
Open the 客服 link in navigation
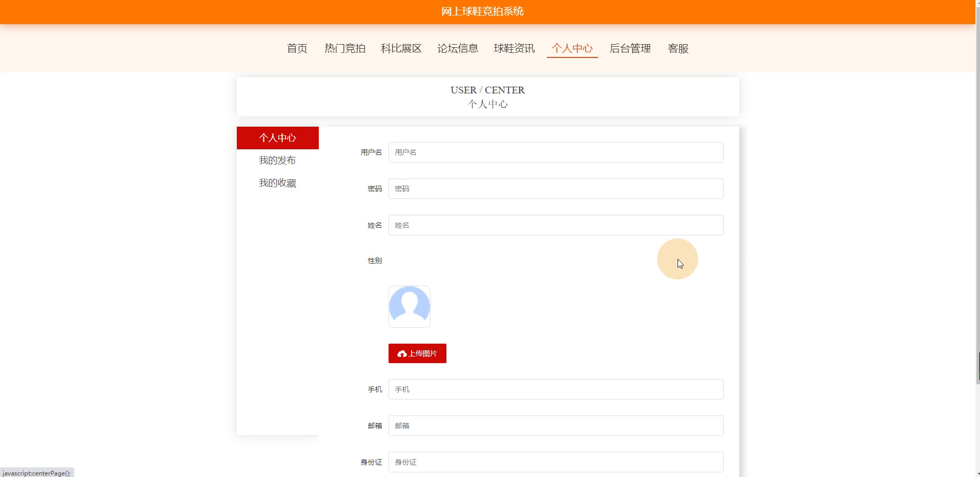pyautogui.click(x=678, y=48)
